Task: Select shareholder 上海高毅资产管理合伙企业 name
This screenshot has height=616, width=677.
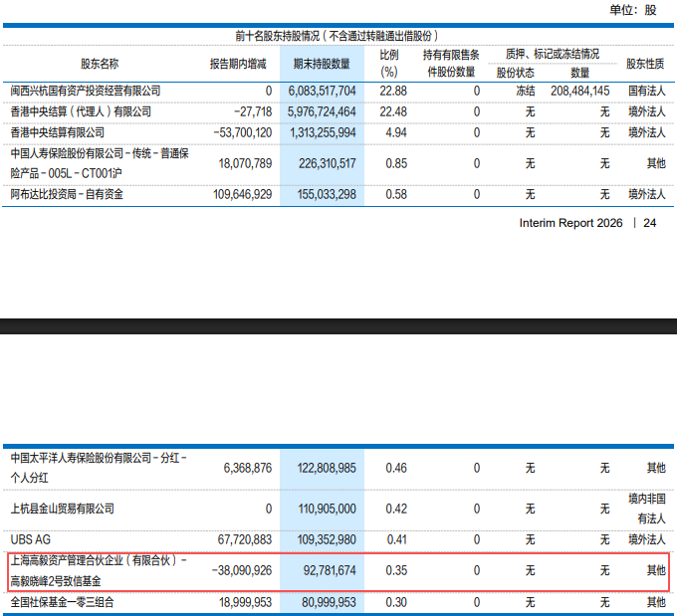Action: (99, 570)
